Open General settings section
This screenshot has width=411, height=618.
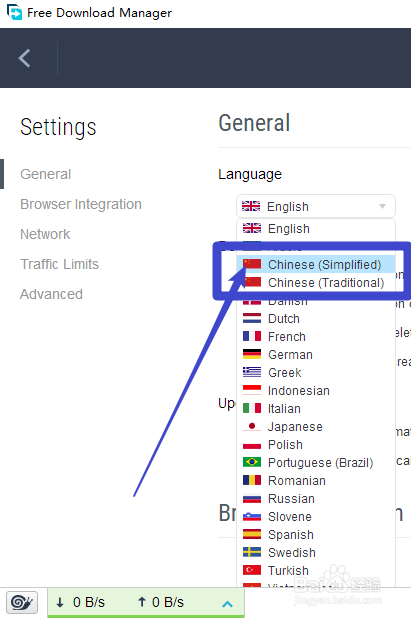[x=45, y=174]
